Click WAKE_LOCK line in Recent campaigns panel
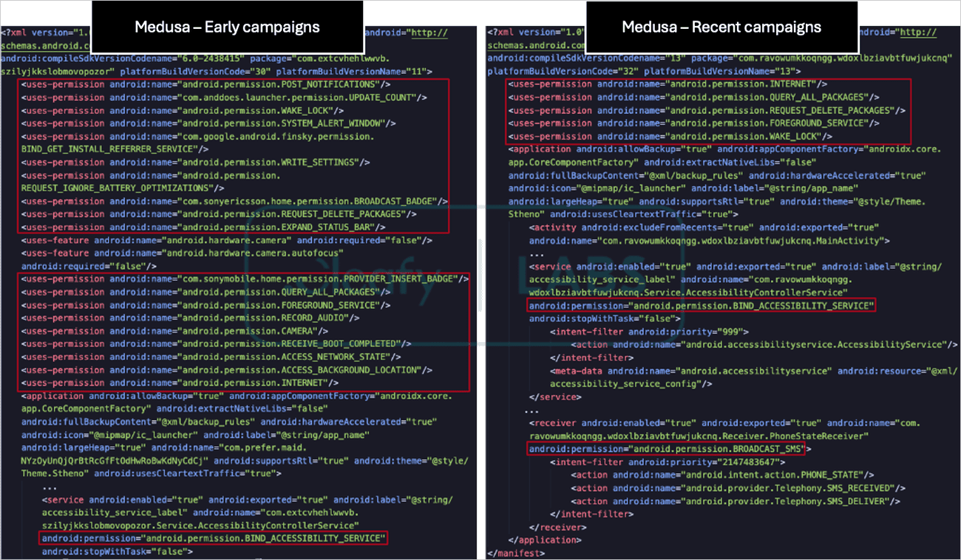Image resolution: width=961 pixels, height=560 pixels. (x=670, y=137)
